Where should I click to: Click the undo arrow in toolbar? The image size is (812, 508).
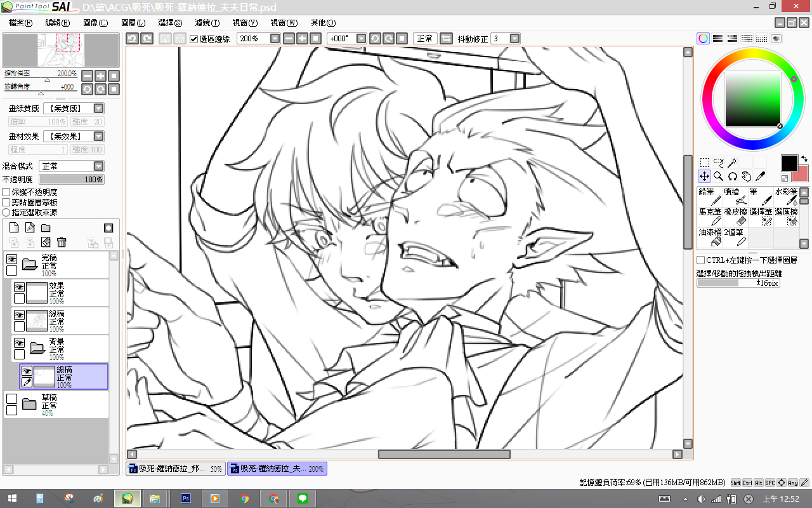(x=132, y=39)
